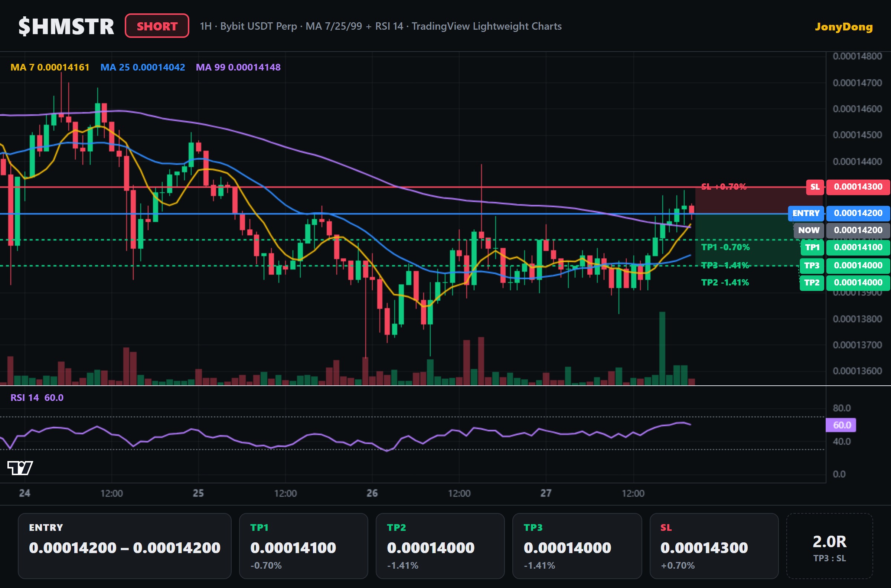
Task: Click the TP3 summary card
Action: click(577, 546)
